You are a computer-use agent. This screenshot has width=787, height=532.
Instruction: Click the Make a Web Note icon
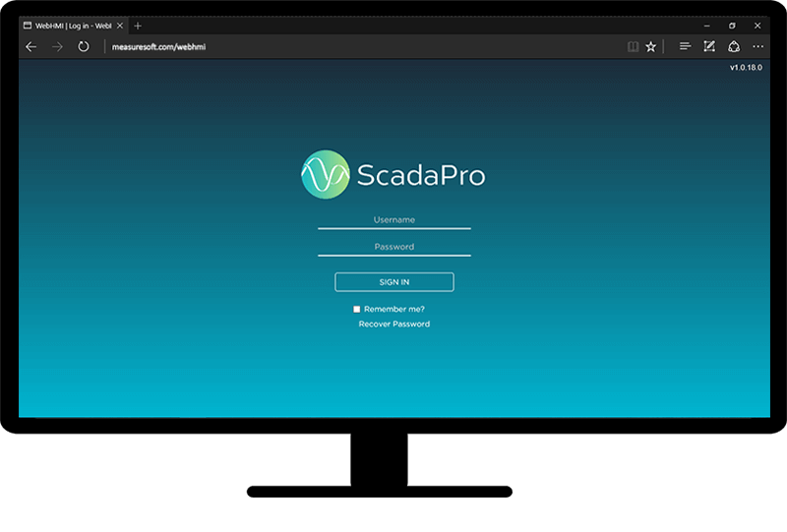(x=709, y=46)
